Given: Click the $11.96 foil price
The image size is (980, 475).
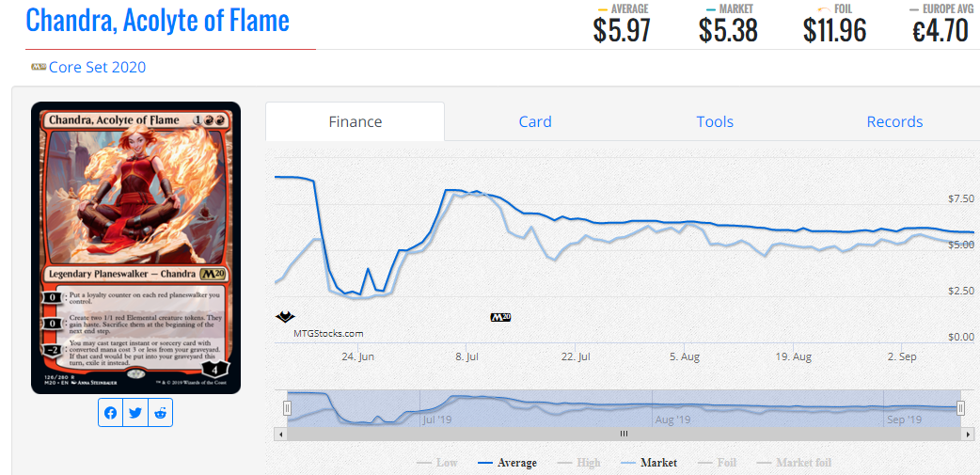Looking at the screenshot, I should click(x=834, y=31).
